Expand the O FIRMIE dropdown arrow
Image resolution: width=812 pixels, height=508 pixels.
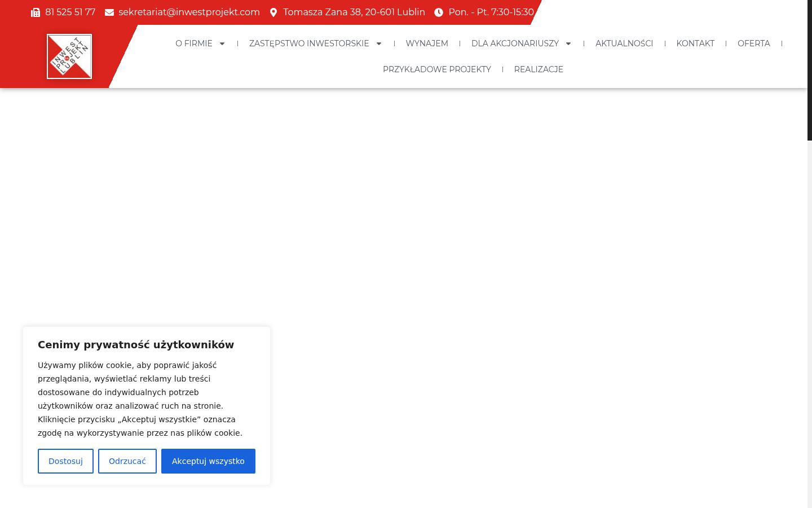[222, 43]
